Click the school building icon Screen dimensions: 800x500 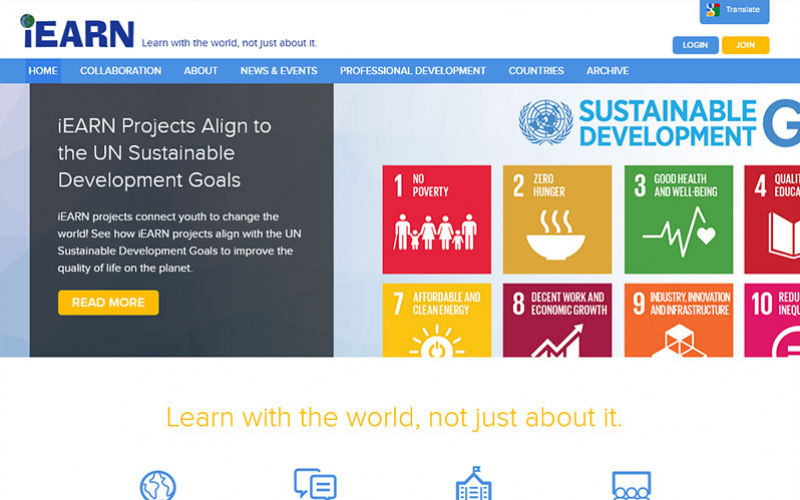point(473,483)
